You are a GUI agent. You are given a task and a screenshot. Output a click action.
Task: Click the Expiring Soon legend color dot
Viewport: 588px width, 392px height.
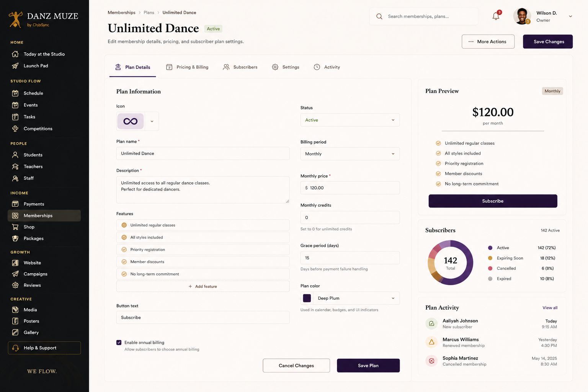tap(490, 258)
